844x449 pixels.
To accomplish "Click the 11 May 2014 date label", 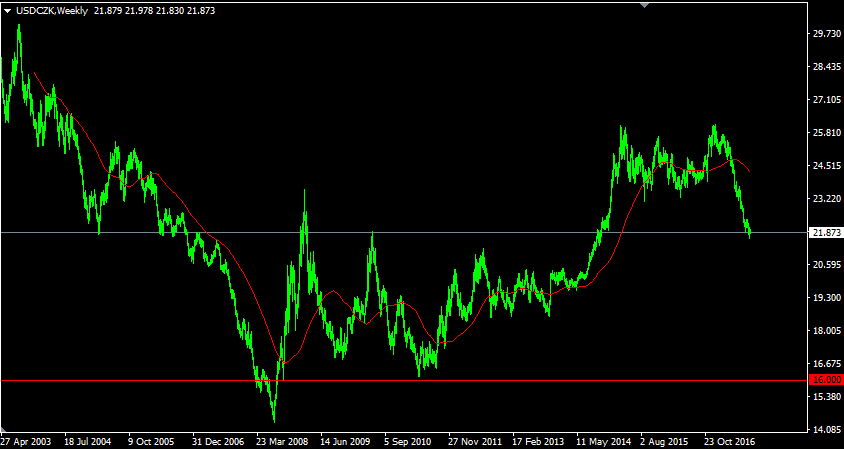I will pos(602,441).
